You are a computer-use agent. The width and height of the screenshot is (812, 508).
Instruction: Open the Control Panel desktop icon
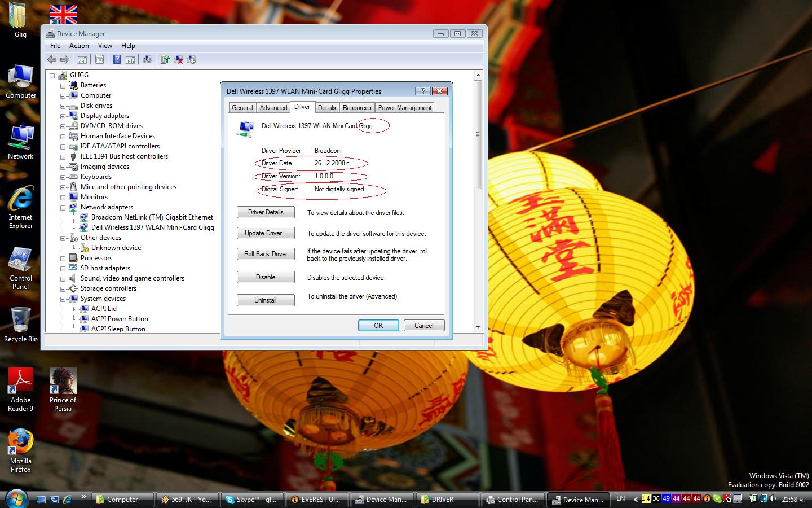tap(21, 268)
